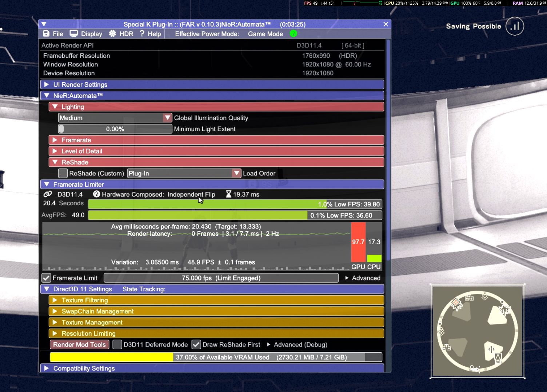Click the CPU usage readout in the overlay

402,3
